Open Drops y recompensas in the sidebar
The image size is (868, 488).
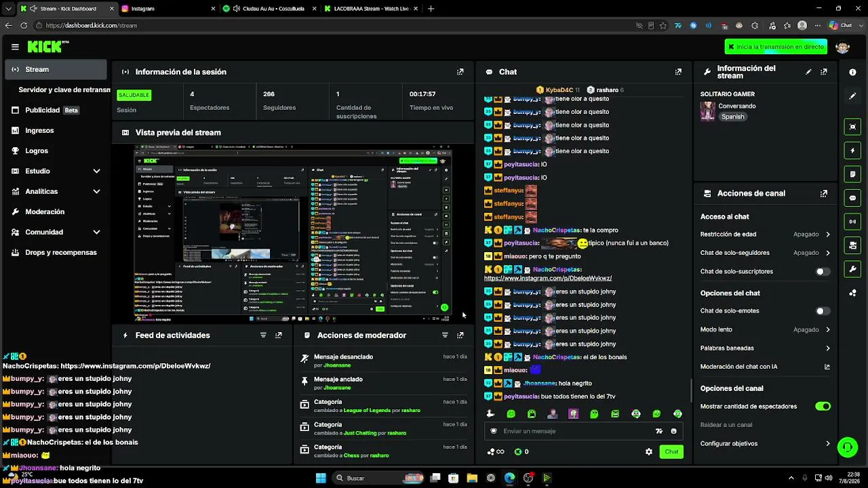[x=56, y=253]
